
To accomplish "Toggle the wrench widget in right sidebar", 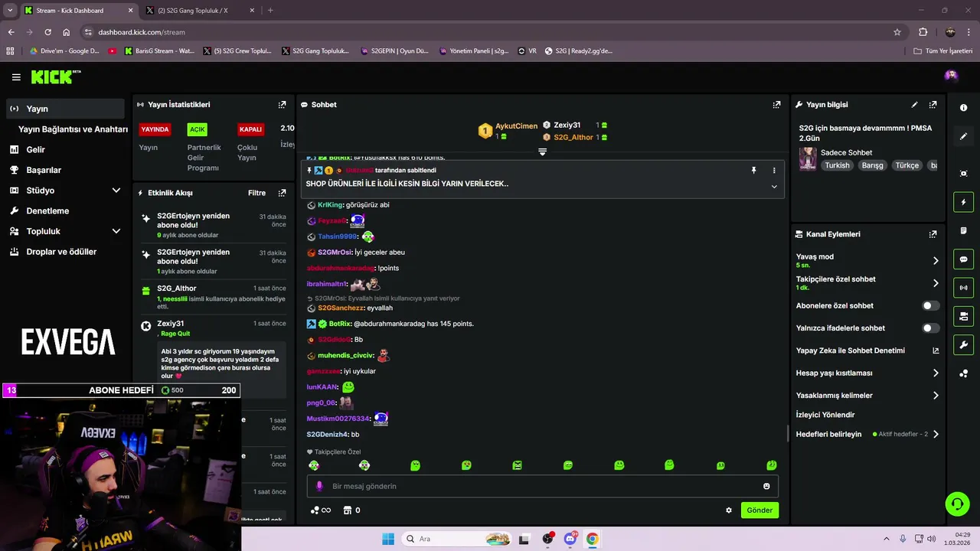I will [963, 345].
